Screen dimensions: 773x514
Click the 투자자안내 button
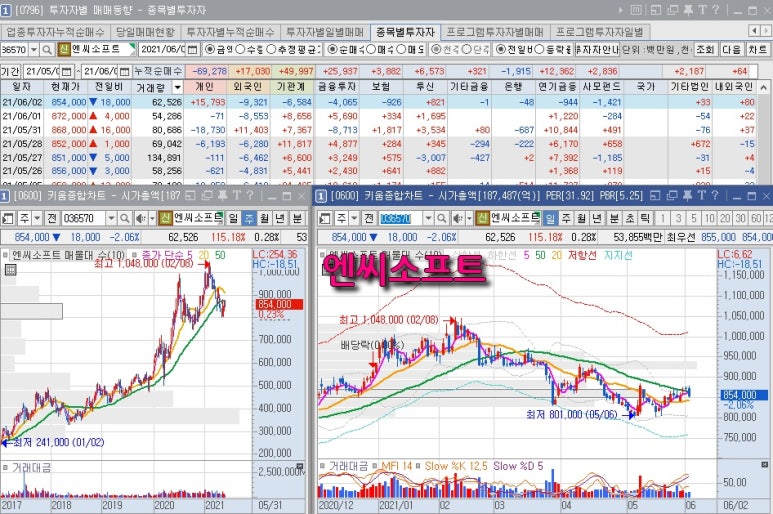pyautogui.click(x=597, y=50)
